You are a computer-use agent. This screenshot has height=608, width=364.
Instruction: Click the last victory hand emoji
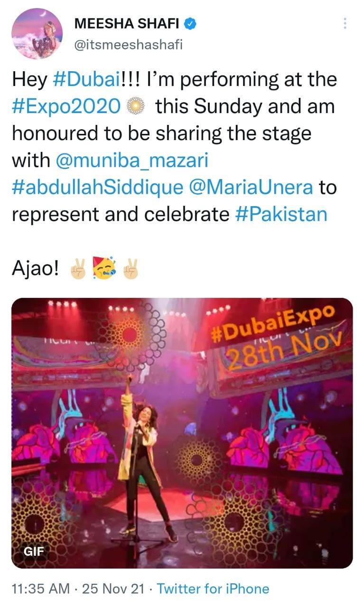coord(130,270)
